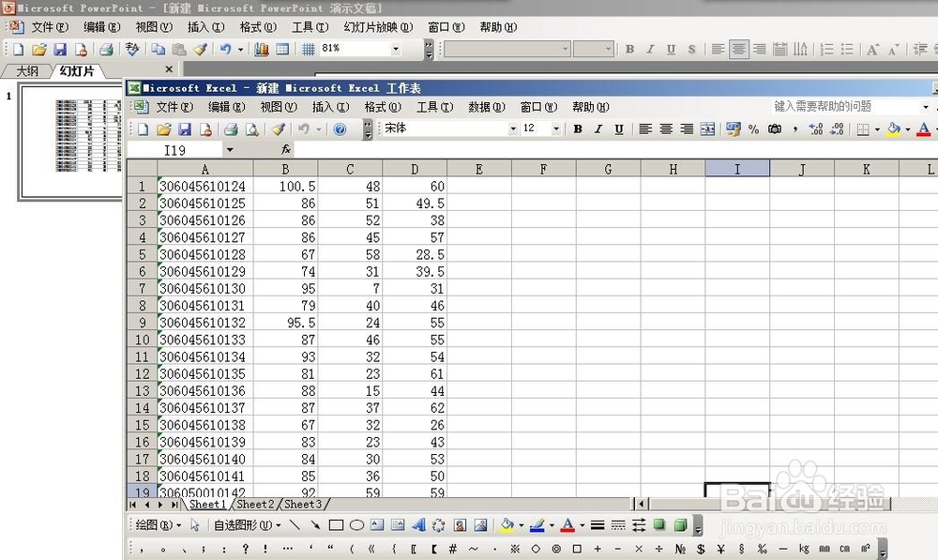Select slide 1 thumbnail in PowerPoint
Screen dimensions: 938x560
[x=72, y=142]
